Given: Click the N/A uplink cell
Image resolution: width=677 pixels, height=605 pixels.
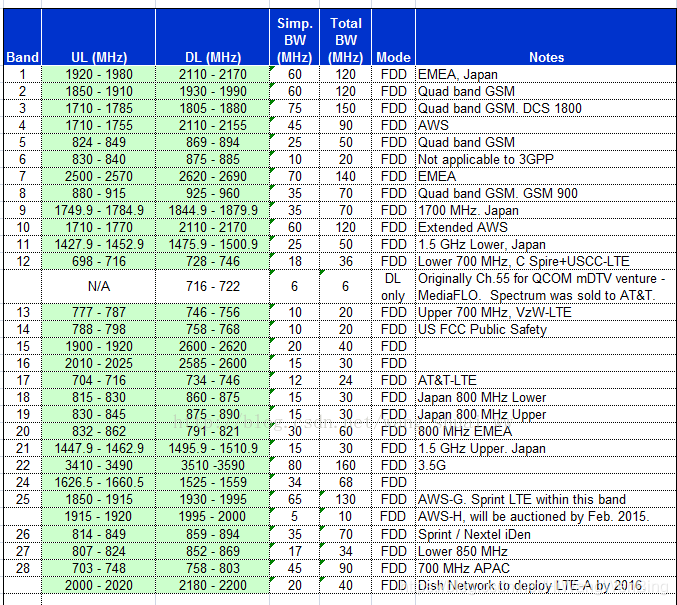Looking at the screenshot, I should click(98, 286).
